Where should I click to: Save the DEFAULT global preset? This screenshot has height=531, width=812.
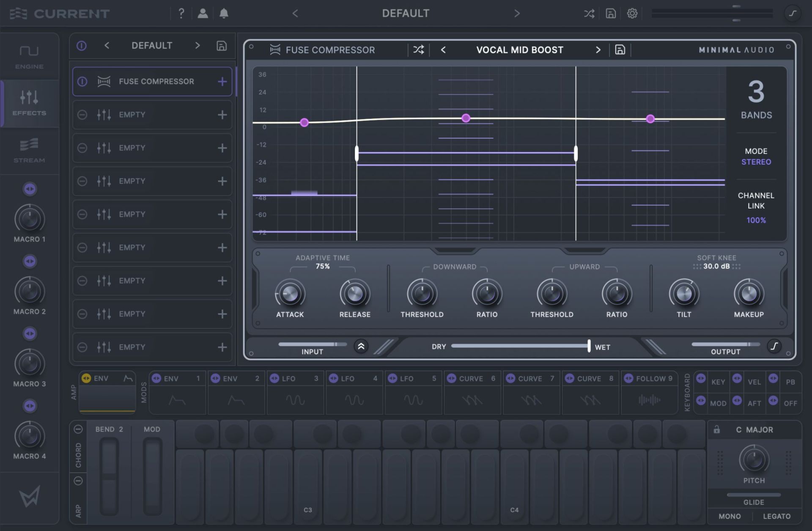pos(611,14)
